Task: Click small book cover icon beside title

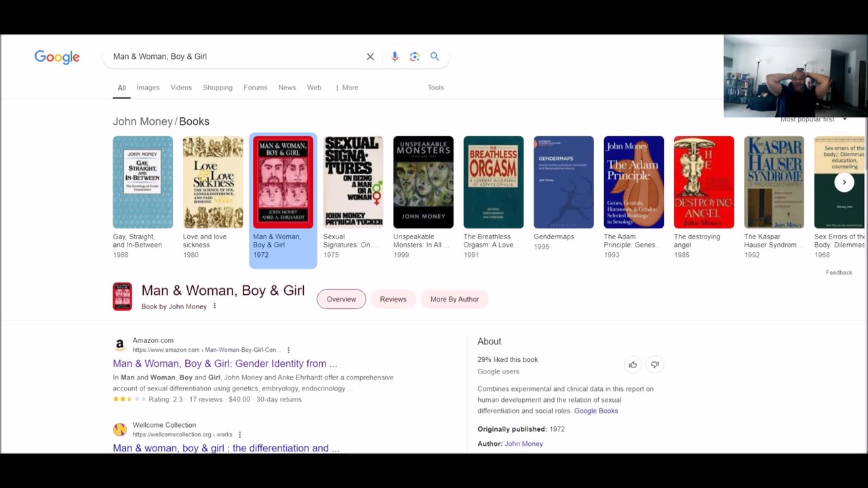Action: [x=122, y=297]
